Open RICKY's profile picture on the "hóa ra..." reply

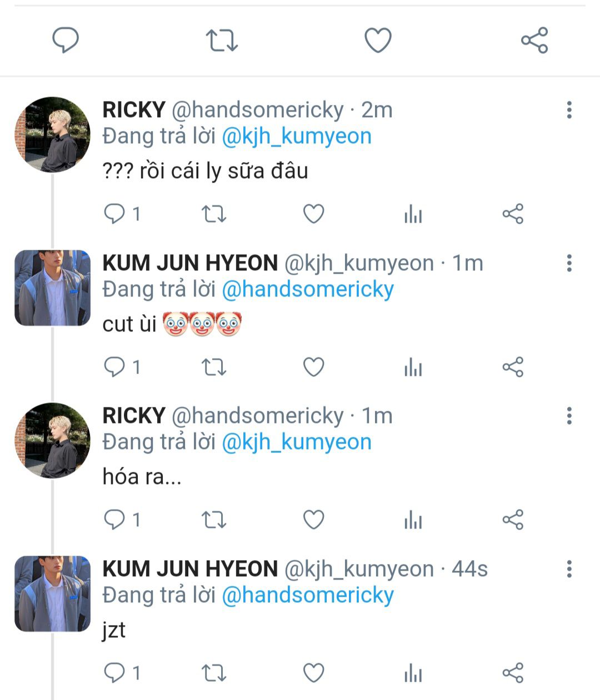click(x=52, y=440)
